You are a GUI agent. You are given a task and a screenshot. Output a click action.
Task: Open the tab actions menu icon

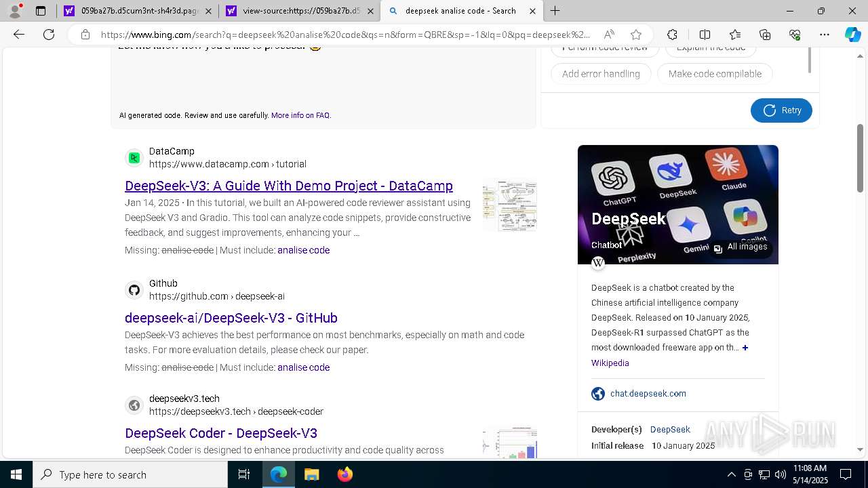pyautogui.click(x=41, y=11)
